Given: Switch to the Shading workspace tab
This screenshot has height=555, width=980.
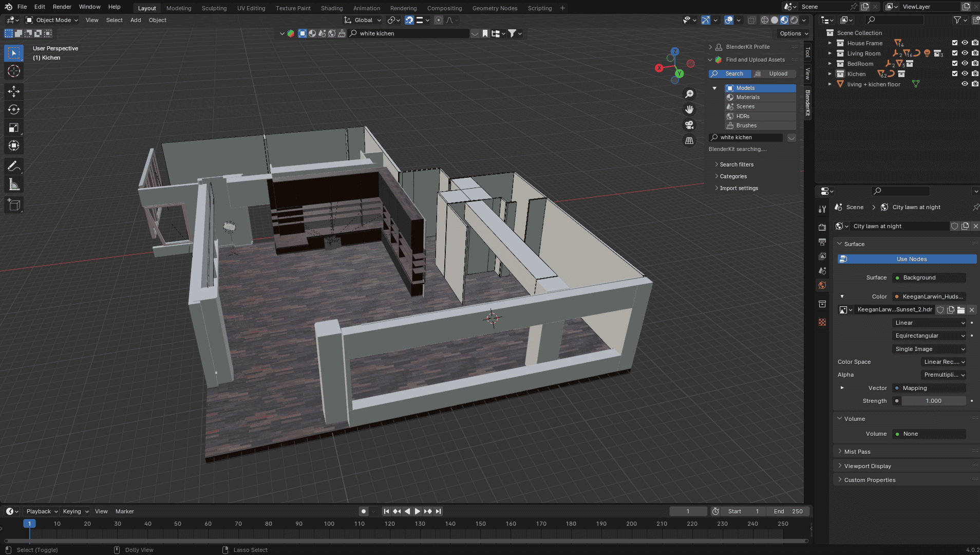Looking at the screenshot, I should tap(331, 8).
